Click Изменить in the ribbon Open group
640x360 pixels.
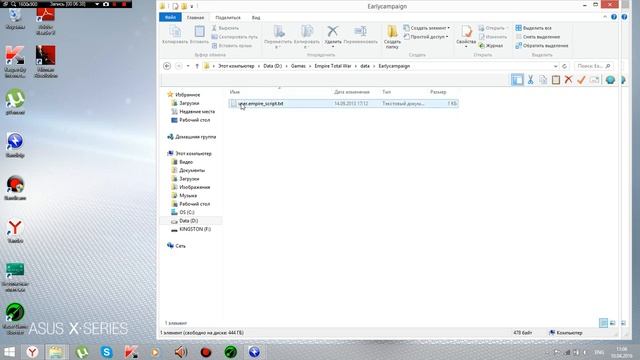493,37
